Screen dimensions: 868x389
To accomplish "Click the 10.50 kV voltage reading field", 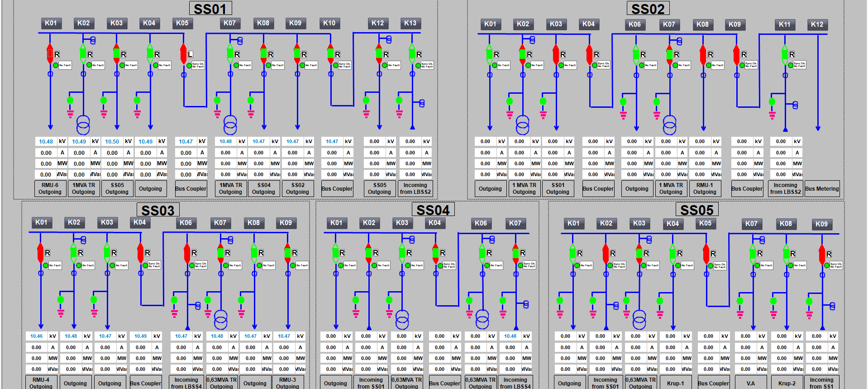I will (x=112, y=141).
